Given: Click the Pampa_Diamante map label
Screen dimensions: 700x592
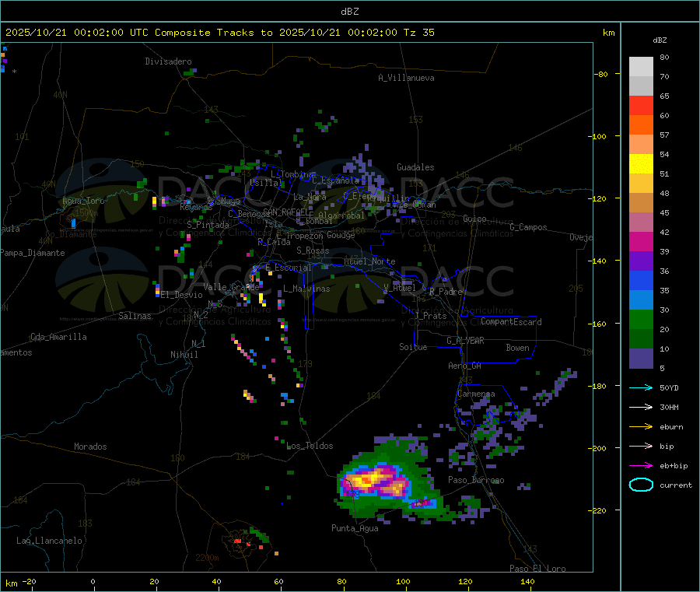Looking at the screenshot, I should coord(33,253).
